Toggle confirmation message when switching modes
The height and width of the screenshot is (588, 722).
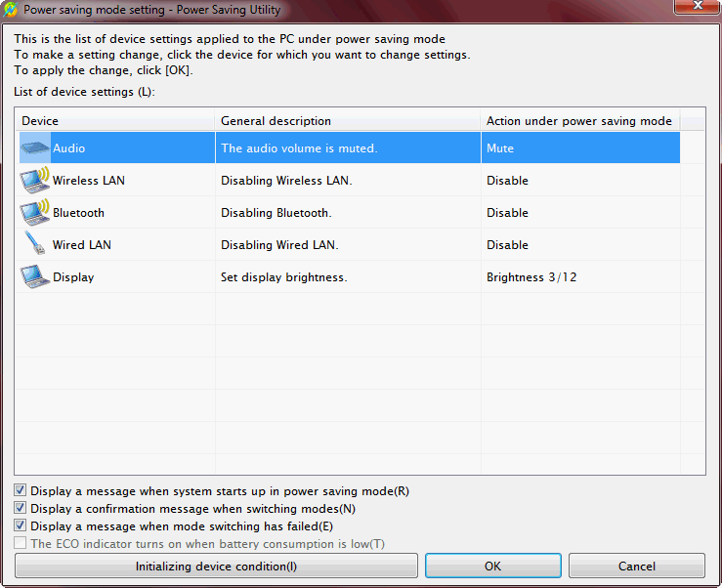(x=20, y=508)
